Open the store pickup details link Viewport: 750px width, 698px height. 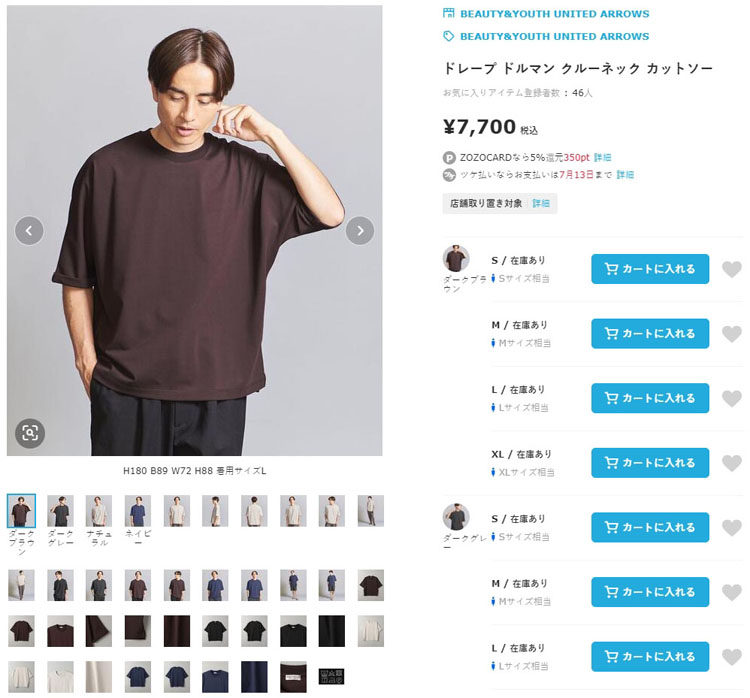tap(540, 203)
